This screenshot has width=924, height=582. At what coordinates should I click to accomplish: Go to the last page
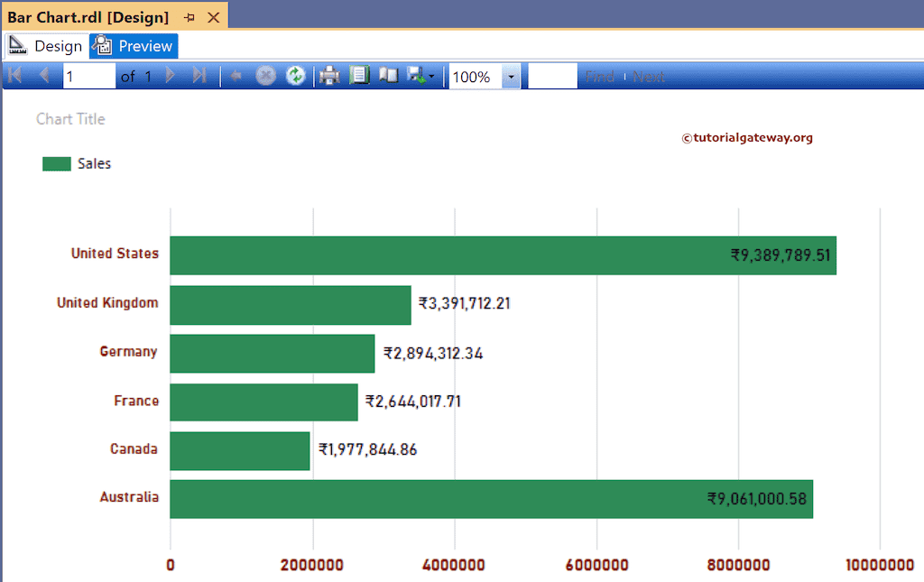tap(199, 75)
